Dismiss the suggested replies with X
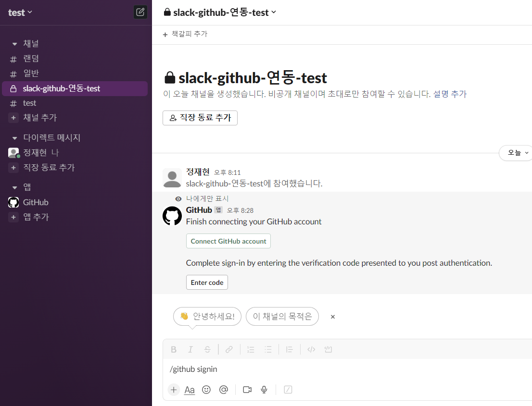The image size is (532, 406). (x=333, y=317)
